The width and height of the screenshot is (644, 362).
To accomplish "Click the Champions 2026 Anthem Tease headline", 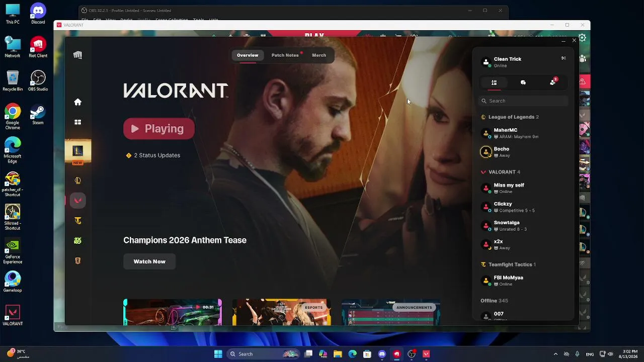I will pyautogui.click(x=185, y=240).
